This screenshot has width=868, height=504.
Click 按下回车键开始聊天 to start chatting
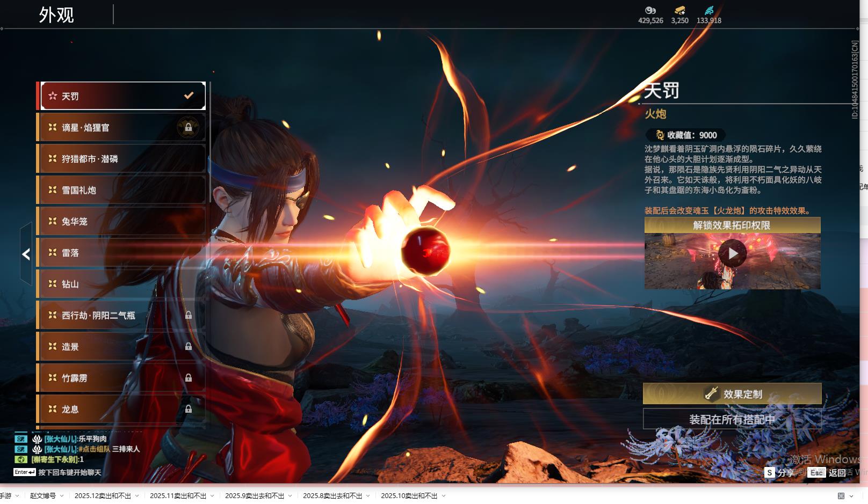pos(70,472)
